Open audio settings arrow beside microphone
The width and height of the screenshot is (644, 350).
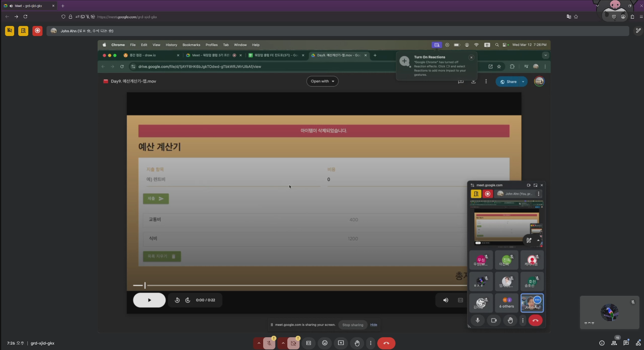tap(259, 343)
